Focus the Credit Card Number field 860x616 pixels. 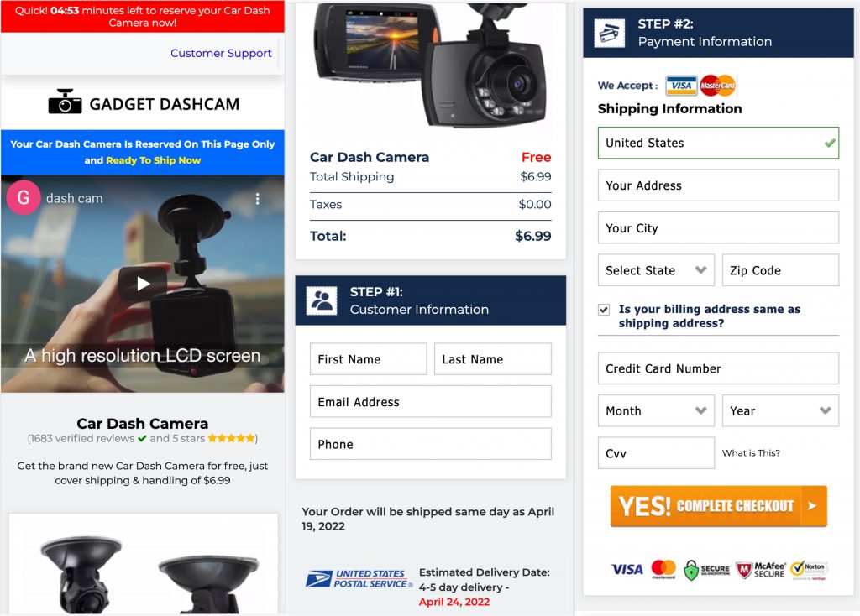coord(719,368)
